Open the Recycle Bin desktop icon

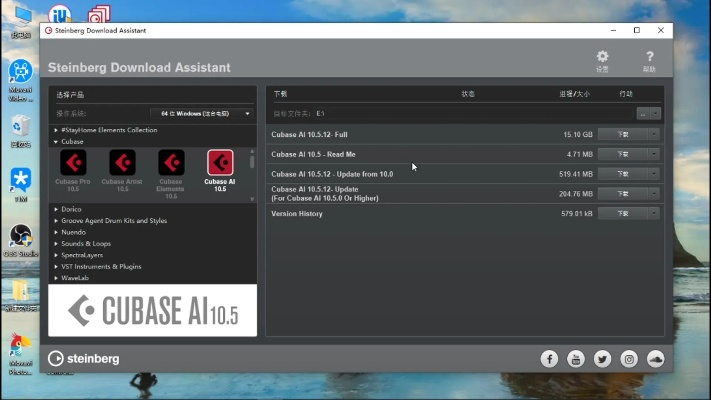[20, 131]
